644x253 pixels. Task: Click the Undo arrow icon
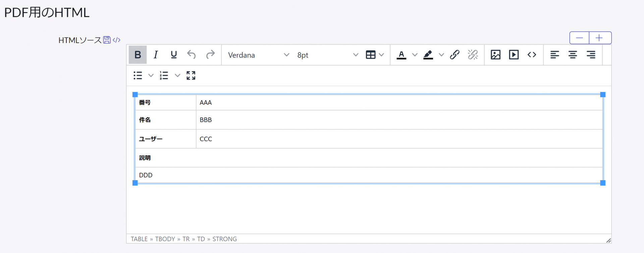[x=192, y=55]
